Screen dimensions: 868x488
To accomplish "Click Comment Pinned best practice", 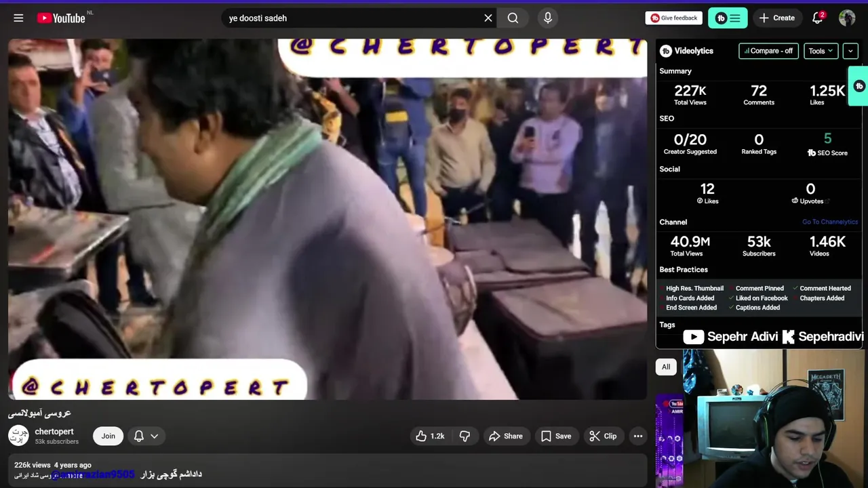I will [759, 288].
